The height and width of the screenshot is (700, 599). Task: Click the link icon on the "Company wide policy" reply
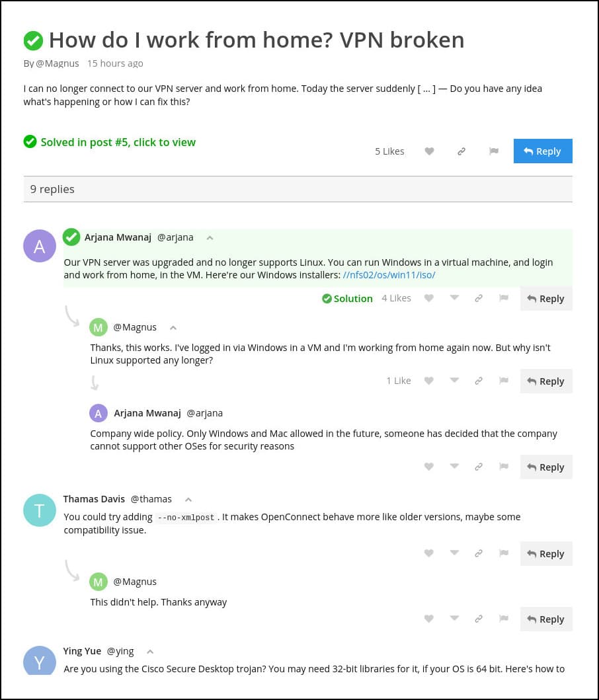click(478, 467)
